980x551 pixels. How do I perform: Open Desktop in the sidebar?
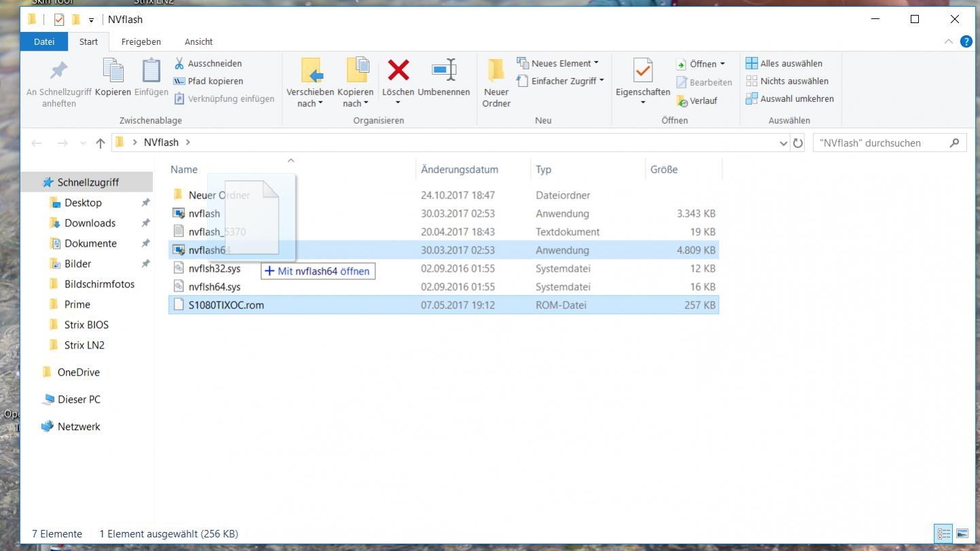click(83, 202)
